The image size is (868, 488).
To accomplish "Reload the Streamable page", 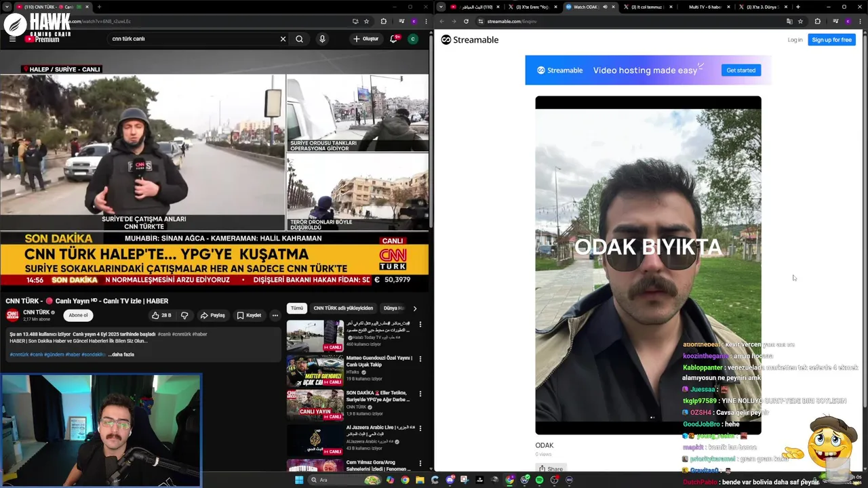I will 466,21.
